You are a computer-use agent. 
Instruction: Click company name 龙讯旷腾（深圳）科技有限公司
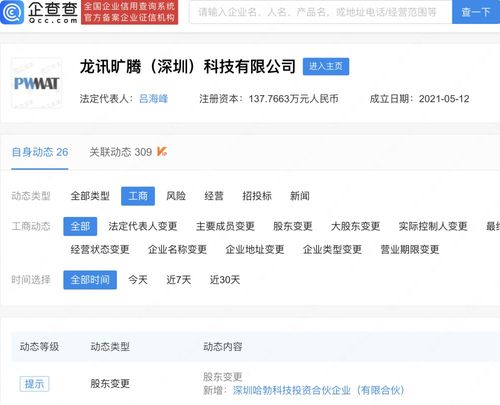pos(188,66)
